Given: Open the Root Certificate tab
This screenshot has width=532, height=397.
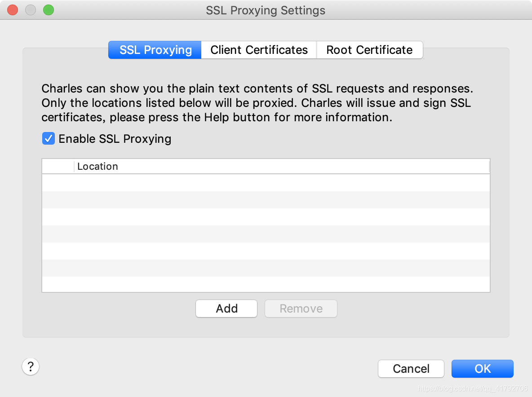Looking at the screenshot, I should (x=369, y=50).
